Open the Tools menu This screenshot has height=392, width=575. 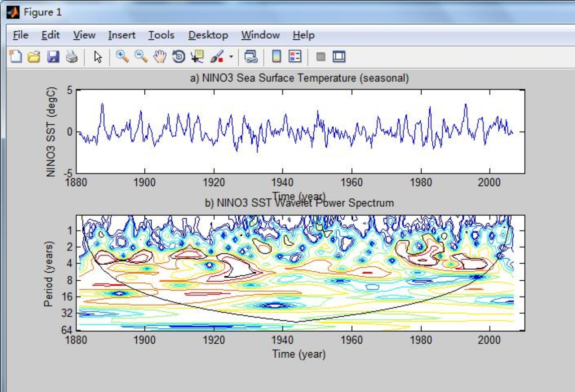tap(161, 35)
